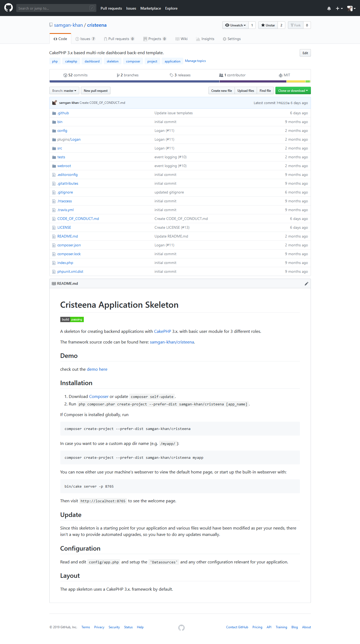Click the LICENSE file icon

(54, 228)
